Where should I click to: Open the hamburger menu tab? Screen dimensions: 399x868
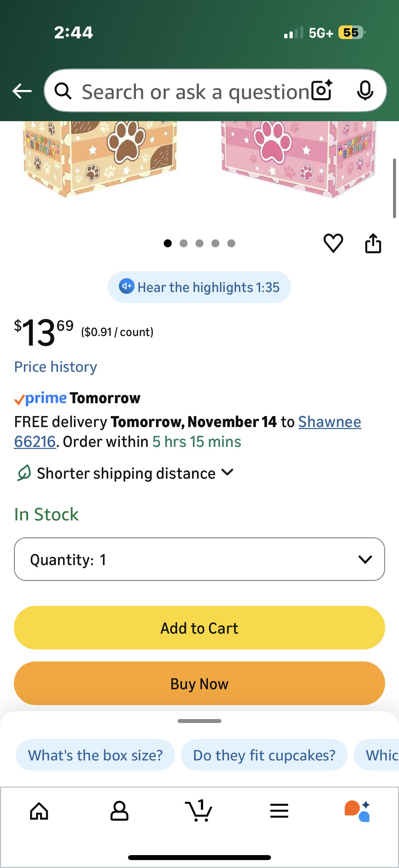pos(279,811)
